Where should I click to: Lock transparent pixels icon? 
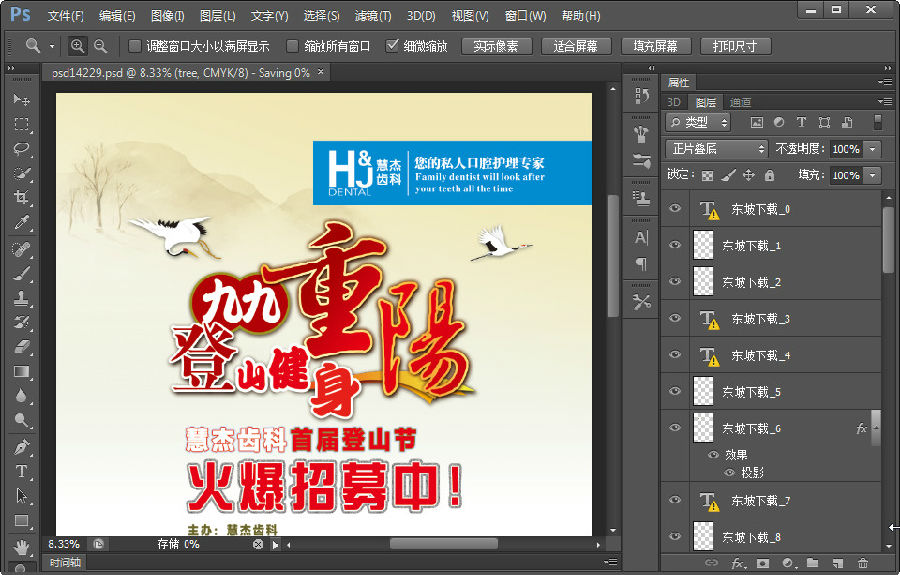tap(707, 176)
